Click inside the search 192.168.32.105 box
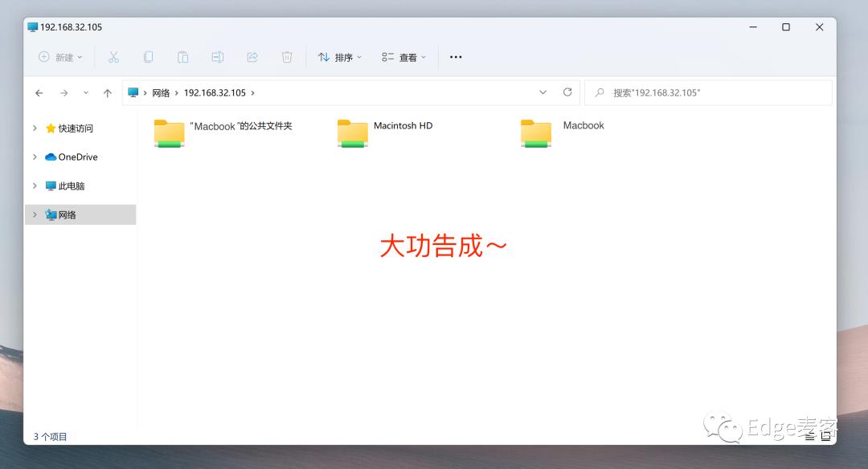Image resolution: width=868 pixels, height=469 pixels. pos(707,92)
